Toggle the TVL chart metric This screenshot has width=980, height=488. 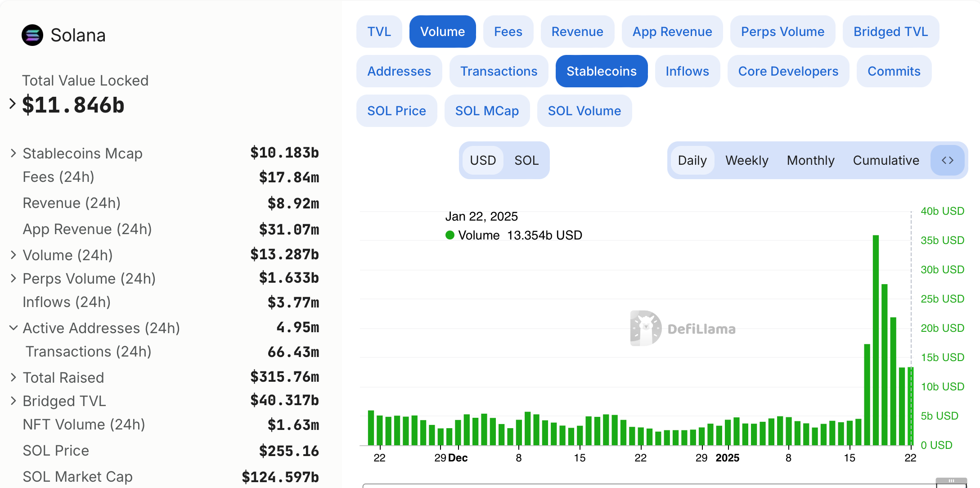point(379,32)
